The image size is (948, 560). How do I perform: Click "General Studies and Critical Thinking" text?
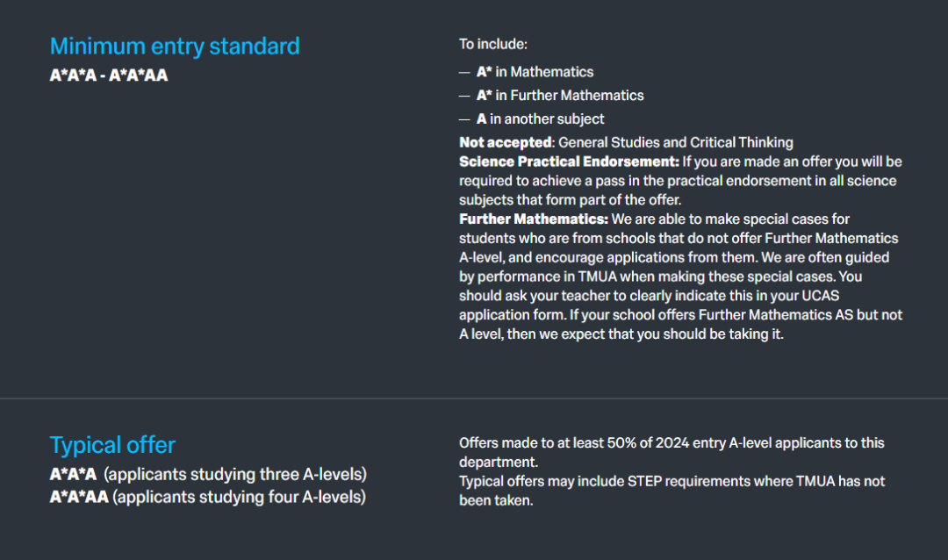tap(676, 142)
